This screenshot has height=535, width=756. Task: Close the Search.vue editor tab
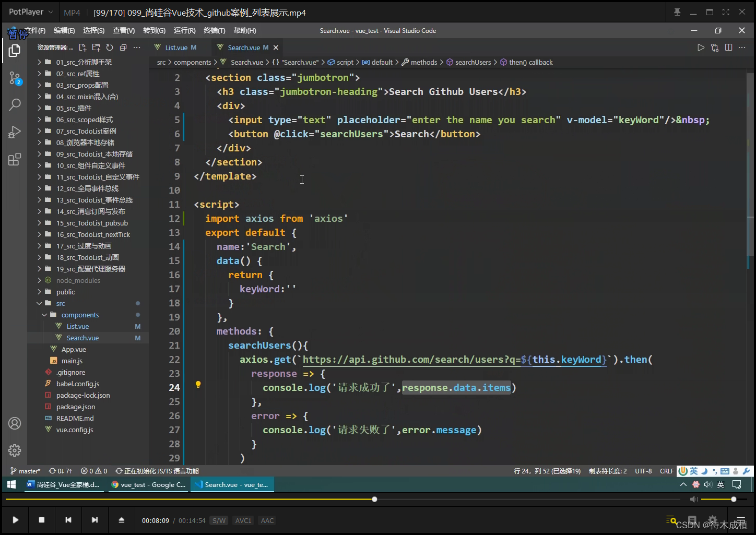(276, 47)
